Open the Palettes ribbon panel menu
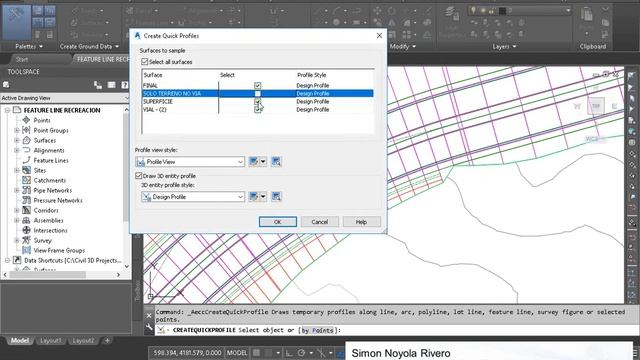This screenshot has height=360, width=640. (29, 47)
